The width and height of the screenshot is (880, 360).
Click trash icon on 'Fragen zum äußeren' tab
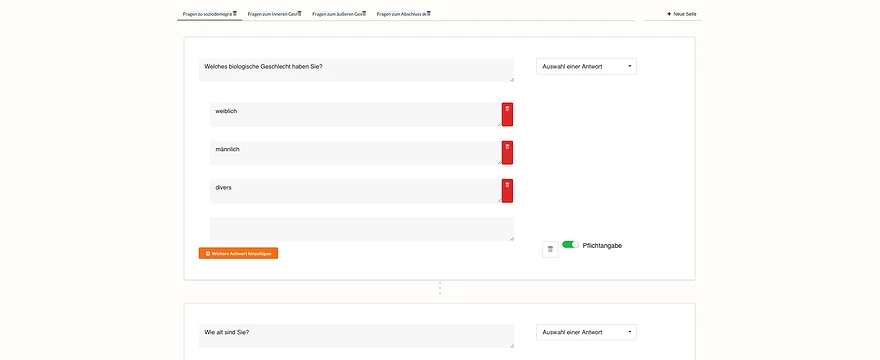[x=364, y=13]
